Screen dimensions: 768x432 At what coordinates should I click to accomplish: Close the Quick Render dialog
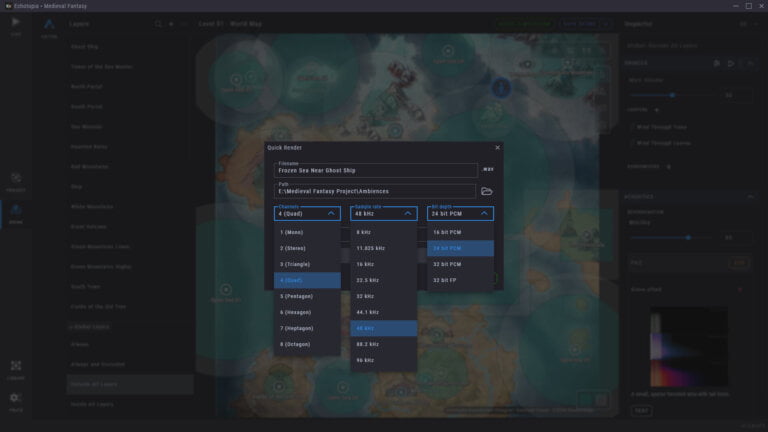pos(498,147)
